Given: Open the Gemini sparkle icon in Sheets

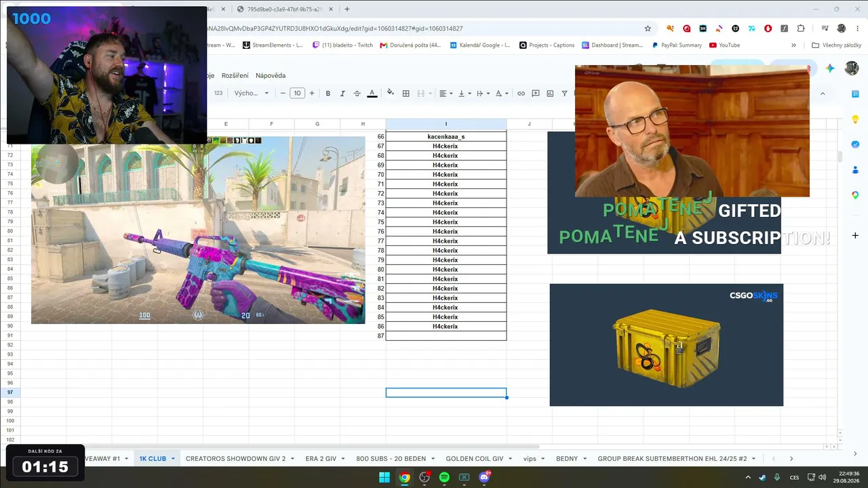Looking at the screenshot, I should pos(830,68).
